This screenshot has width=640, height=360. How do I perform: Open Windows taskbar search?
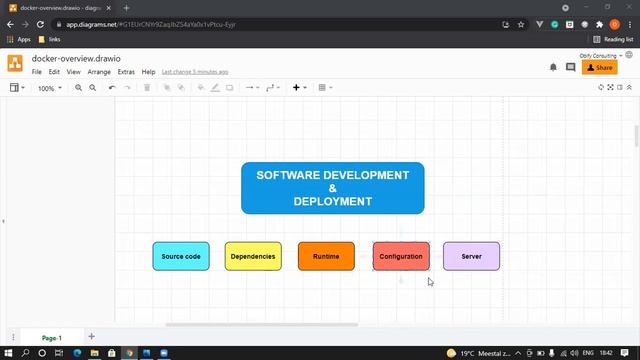(25, 353)
